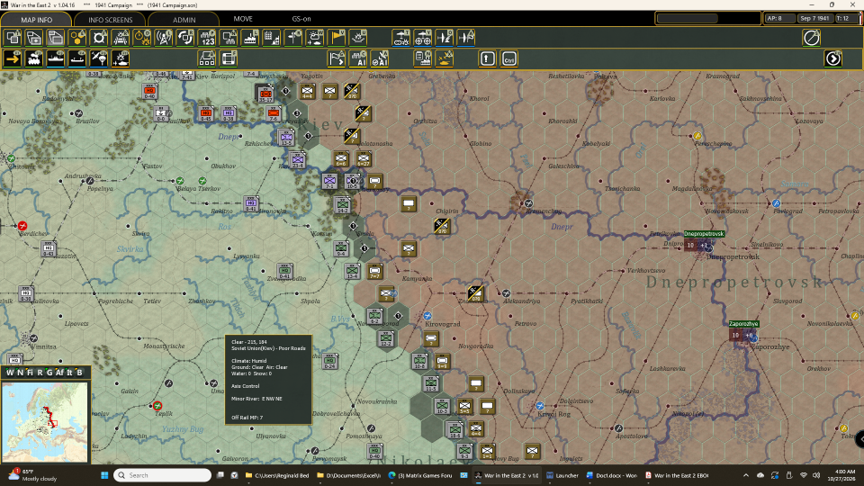864x486 pixels.
Task: Toggle the fort level ring icon
Action: click(99, 38)
